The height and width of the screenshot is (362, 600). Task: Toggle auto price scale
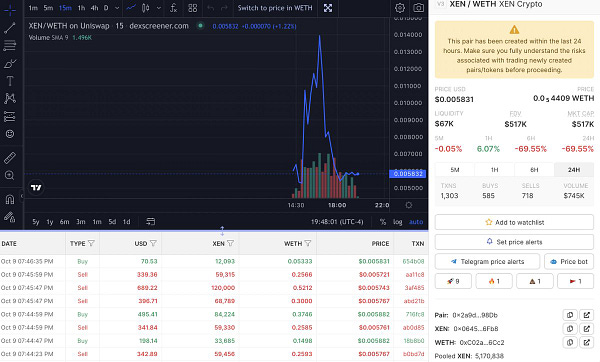coord(416,222)
